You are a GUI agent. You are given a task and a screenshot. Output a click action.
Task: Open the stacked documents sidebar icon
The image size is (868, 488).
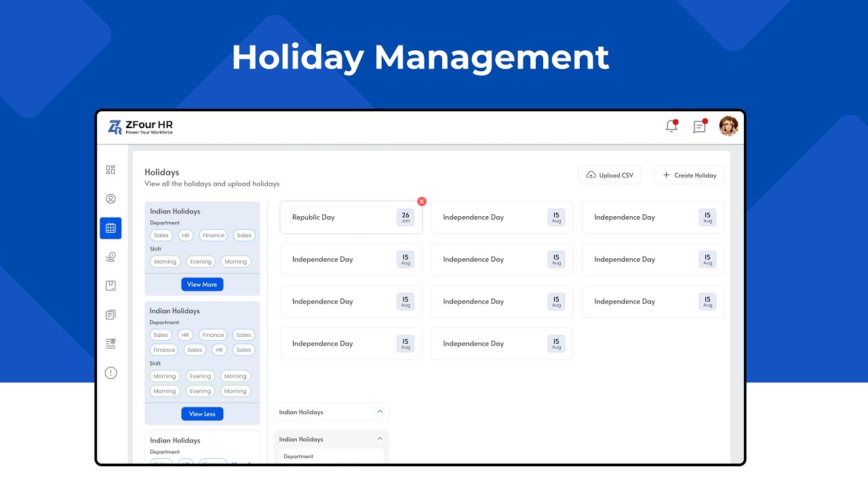(x=111, y=314)
